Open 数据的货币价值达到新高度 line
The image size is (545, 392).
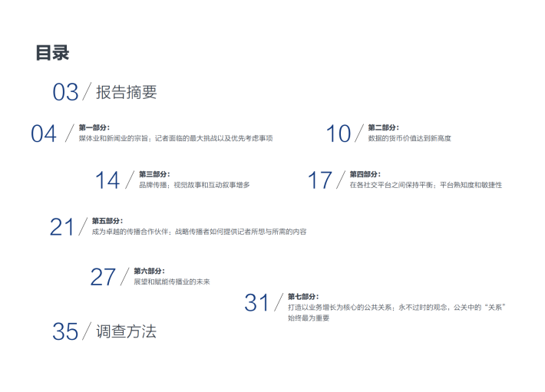pos(409,138)
